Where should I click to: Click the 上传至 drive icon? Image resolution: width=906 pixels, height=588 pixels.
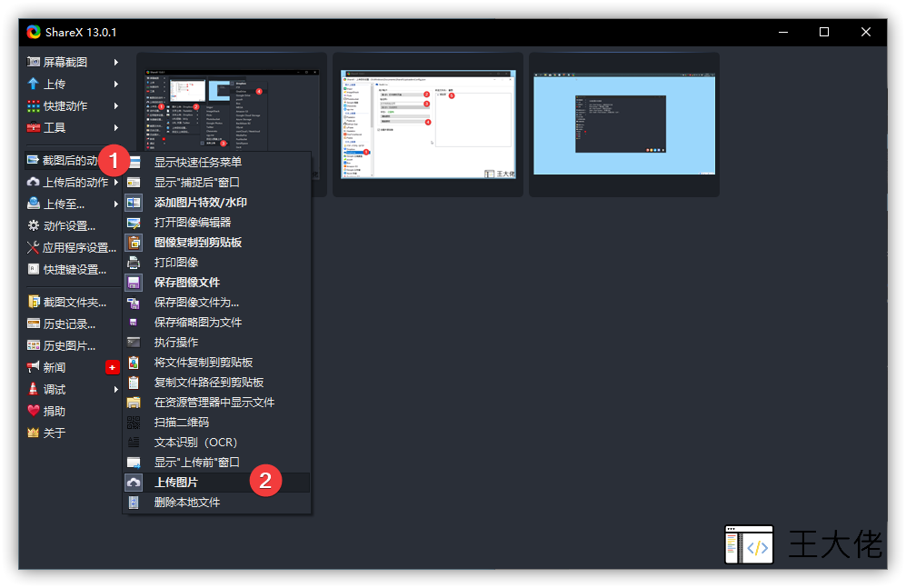(x=34, y=204)
